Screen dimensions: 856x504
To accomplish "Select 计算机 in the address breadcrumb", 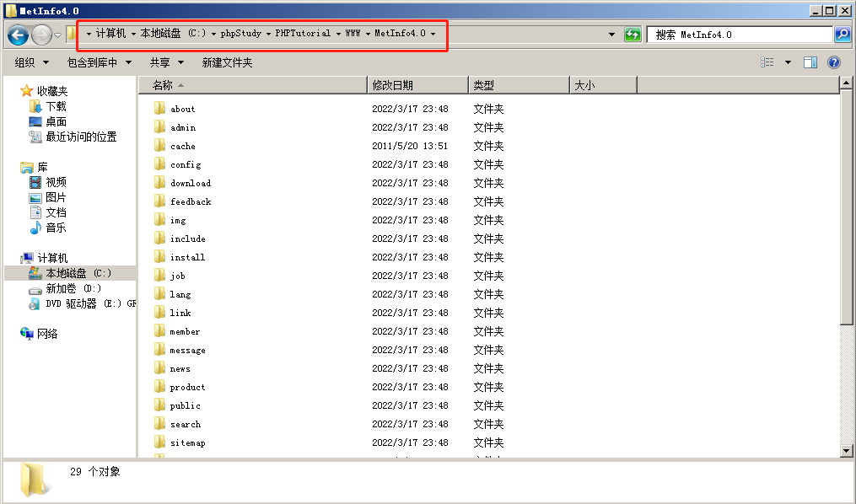I will coord(110,33).
